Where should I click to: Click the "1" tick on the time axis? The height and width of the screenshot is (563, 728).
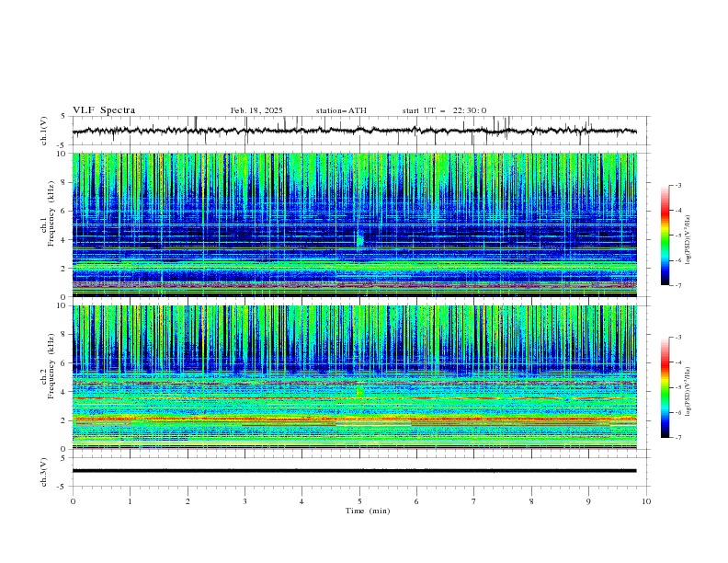pos(131,501)
